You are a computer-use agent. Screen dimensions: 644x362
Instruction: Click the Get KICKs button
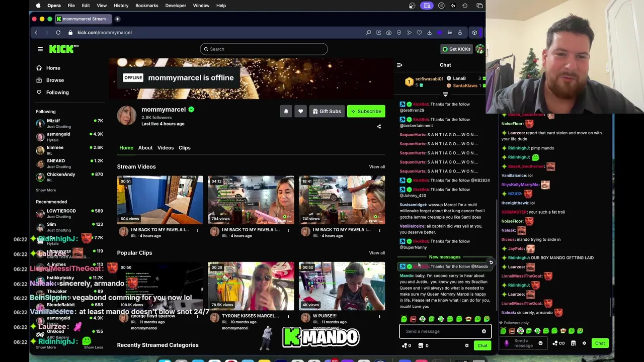(456, 49)
